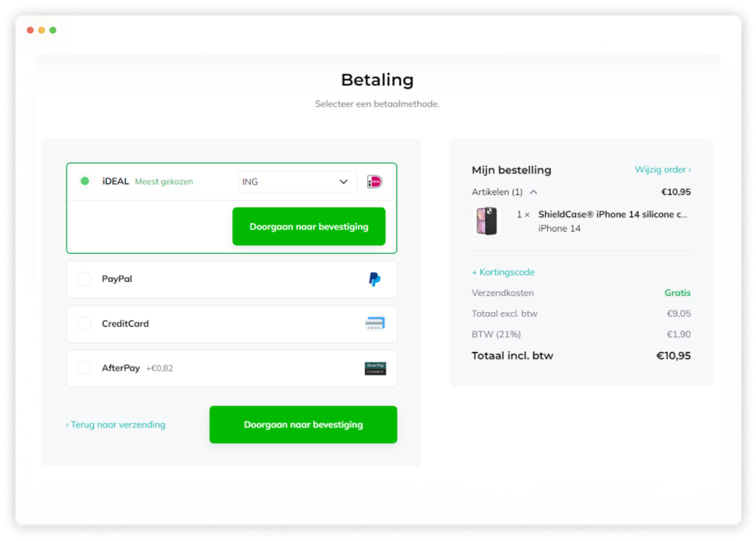Select the AfterPay radio button
This screenshot has height=541, width=756.
[85, 368]
